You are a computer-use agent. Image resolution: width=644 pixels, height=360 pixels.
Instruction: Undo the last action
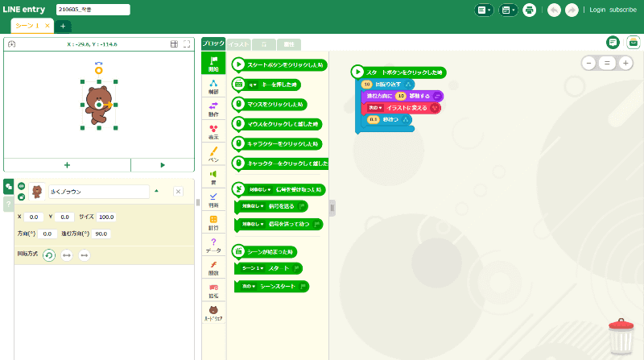pyautogui.click(x=554, y=10)
